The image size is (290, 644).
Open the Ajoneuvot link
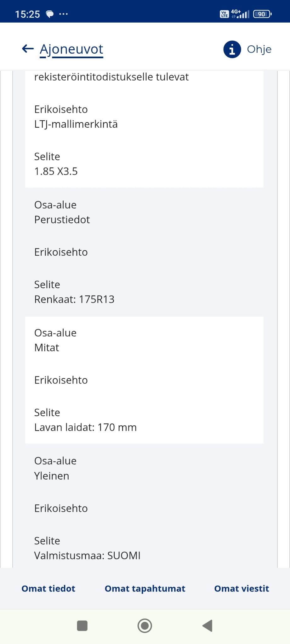click(x=71, y=49)
